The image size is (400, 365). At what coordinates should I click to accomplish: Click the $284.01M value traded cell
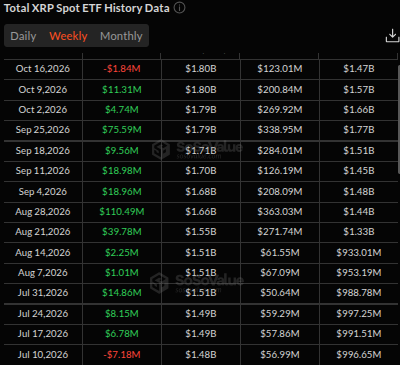280,151
